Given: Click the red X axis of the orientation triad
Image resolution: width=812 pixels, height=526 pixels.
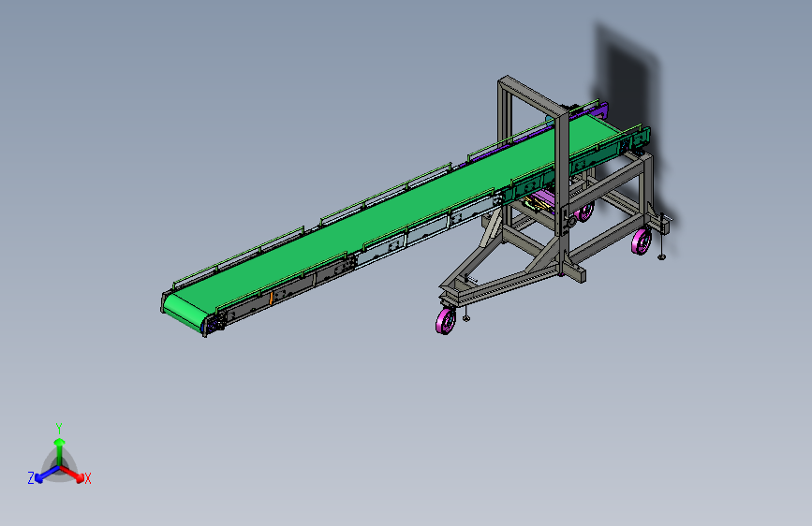Looking at the screenshot, I should click(74, 475).
